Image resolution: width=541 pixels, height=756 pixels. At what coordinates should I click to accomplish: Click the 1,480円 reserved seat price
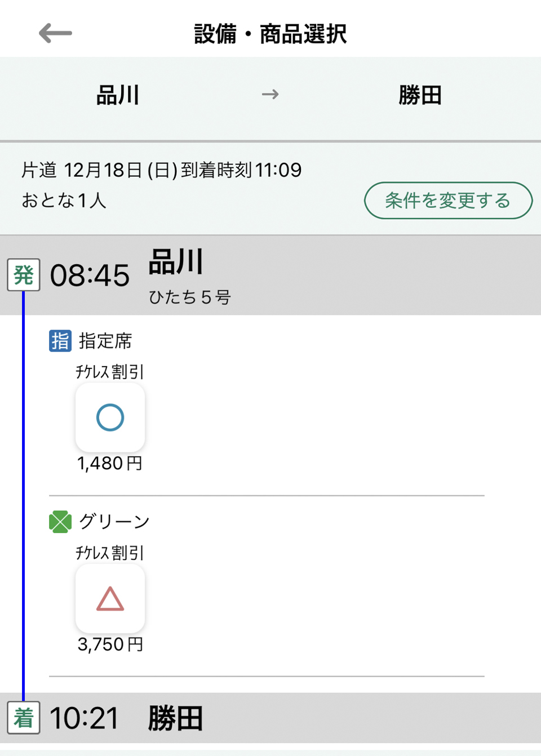pos(110,463)
